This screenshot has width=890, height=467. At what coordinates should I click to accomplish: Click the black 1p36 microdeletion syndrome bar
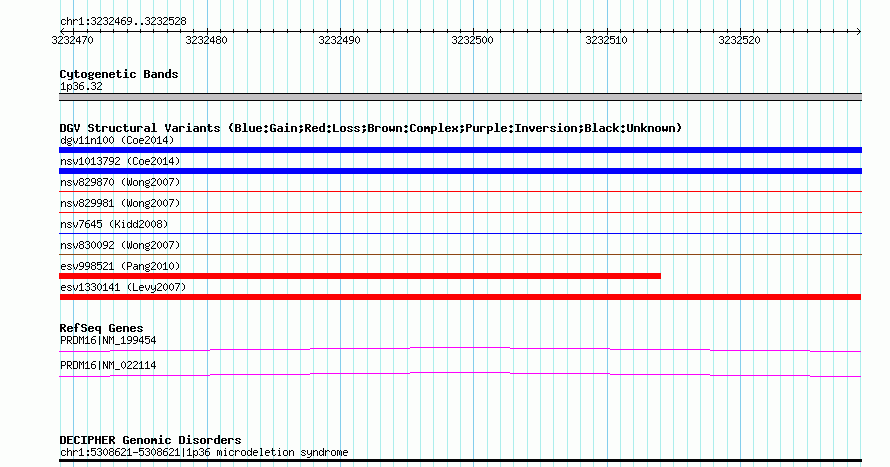tap(460, 461)
